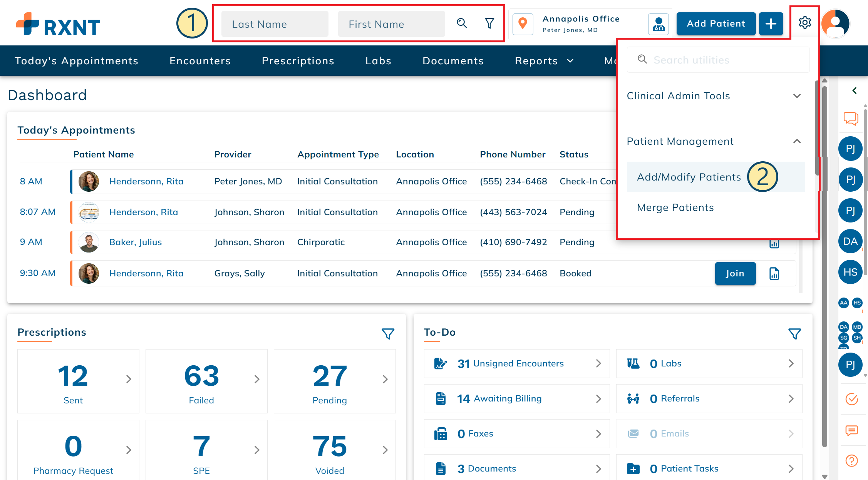The width and height of the screenshot is (868, 480).
Task: Open the 12 Sent prescriptions arrow
Action: 129,379
